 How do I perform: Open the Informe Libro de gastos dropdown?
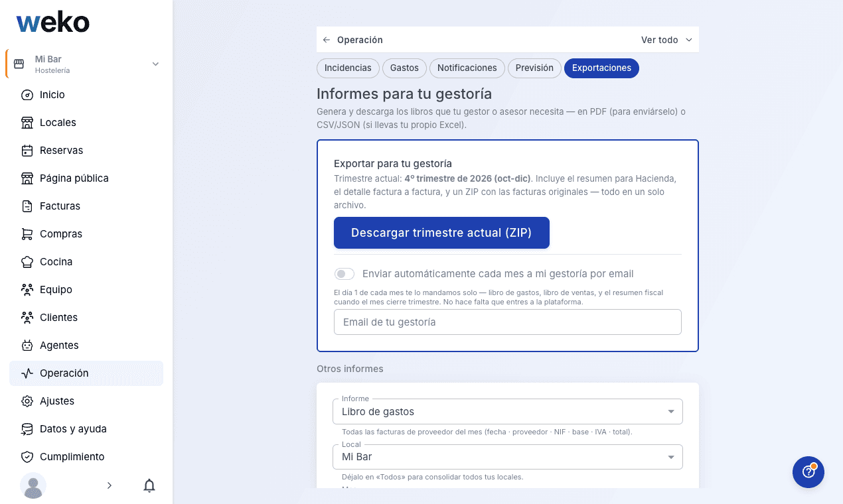coord(508,412)
